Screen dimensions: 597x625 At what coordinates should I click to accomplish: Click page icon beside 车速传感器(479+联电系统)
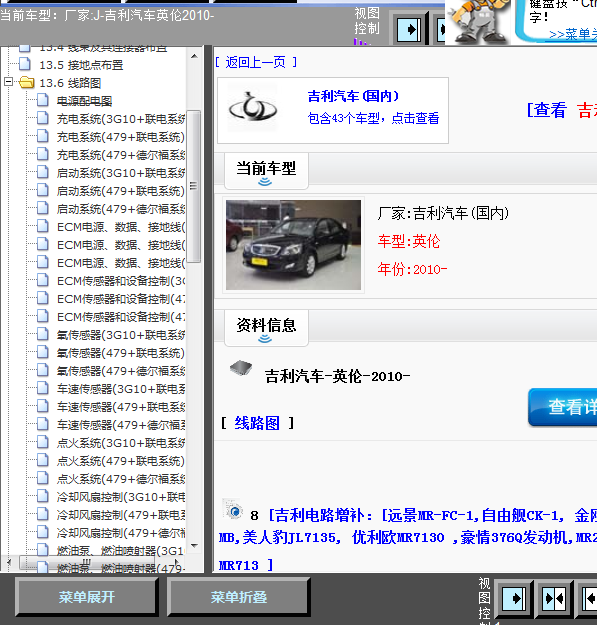[x=43, y=407]
